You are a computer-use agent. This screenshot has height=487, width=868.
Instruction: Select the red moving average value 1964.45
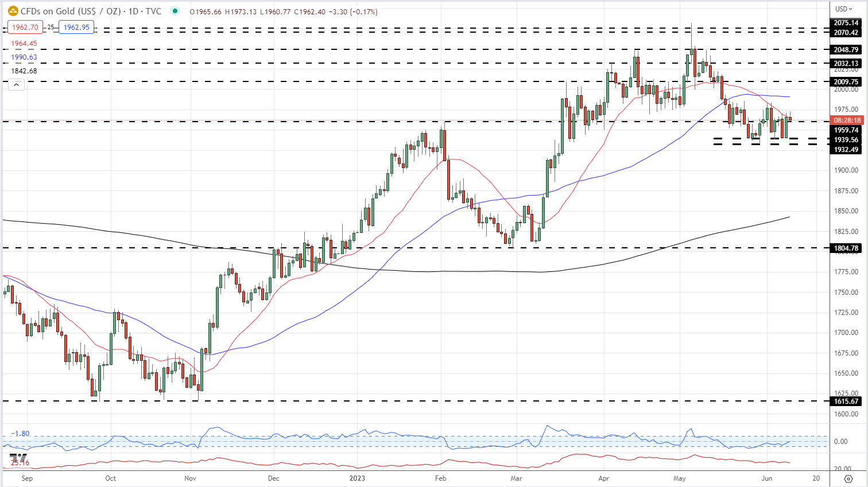click(24, 44)
